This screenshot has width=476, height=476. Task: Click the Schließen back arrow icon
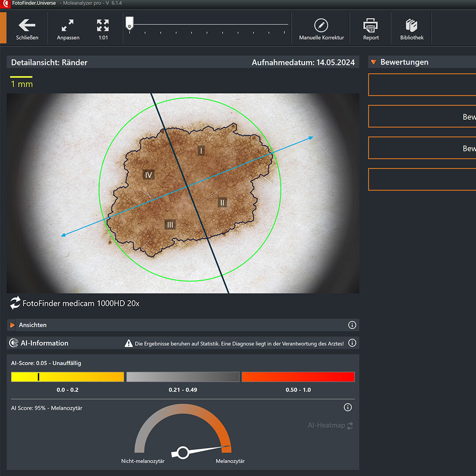pos(27,26)
